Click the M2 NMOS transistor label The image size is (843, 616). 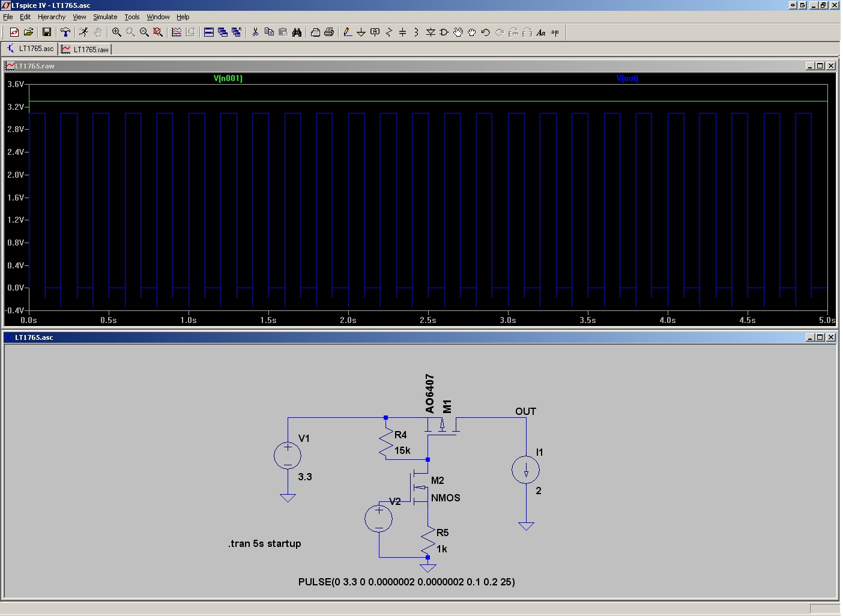pyautogui.click(x=438, y=480)
